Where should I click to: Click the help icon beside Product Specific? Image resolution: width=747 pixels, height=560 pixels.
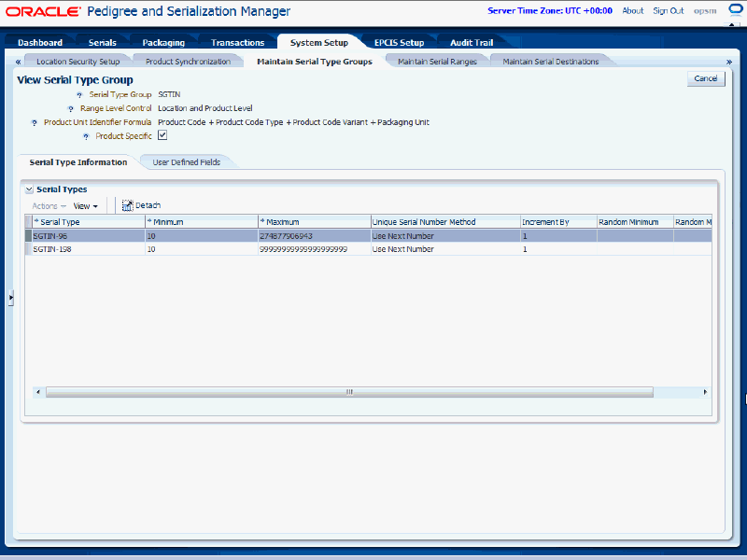[86, 136]
